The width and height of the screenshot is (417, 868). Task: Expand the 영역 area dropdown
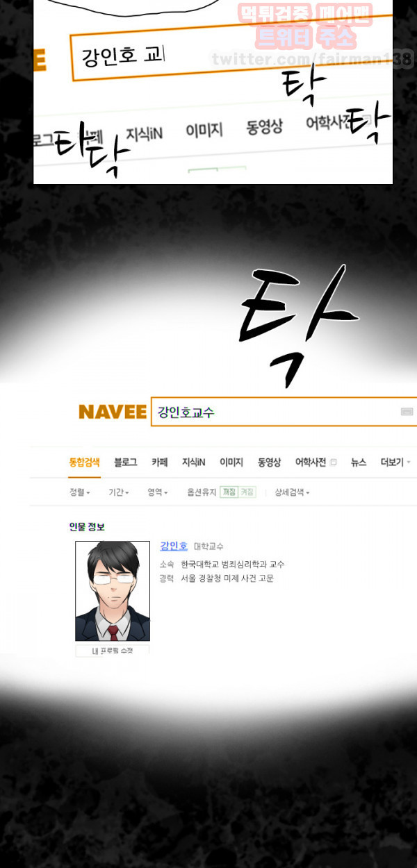tap(157, 492)
